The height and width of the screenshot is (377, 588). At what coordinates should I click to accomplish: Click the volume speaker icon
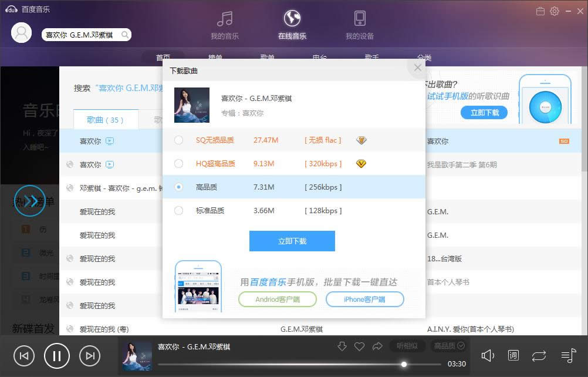(488, 355)
